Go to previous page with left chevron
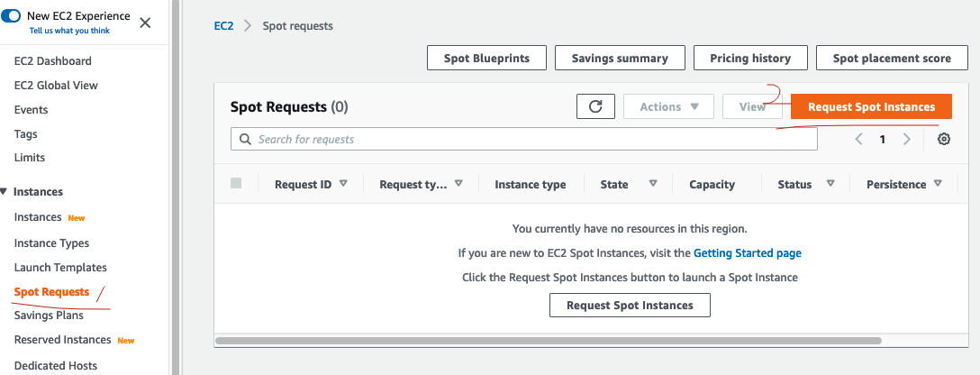The height and width of the screenshot is (375, 980). pos(858,140)
